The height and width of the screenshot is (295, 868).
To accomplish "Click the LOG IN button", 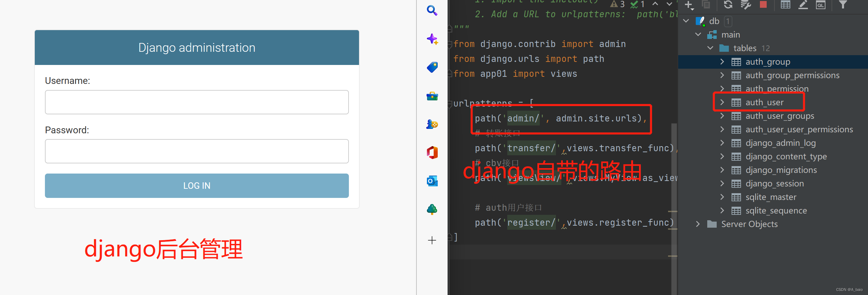I will click(x=197, y=186).
